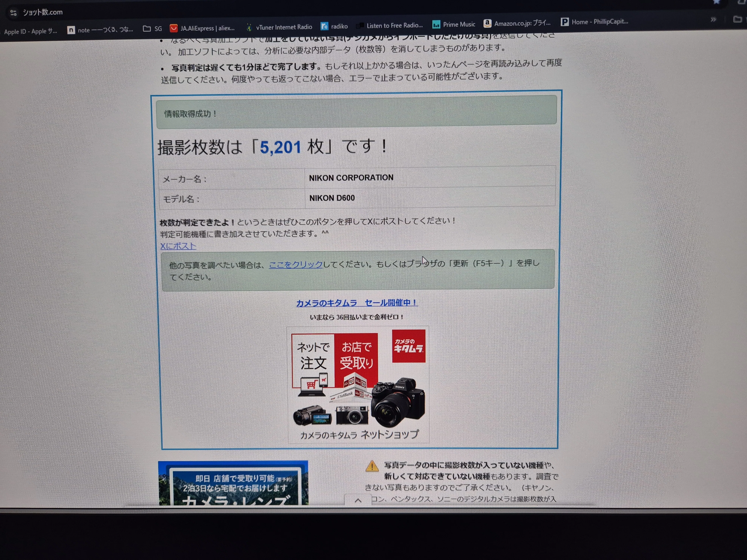Click the Xにポスト link
747x560 pixels.
tap(178, 246)
